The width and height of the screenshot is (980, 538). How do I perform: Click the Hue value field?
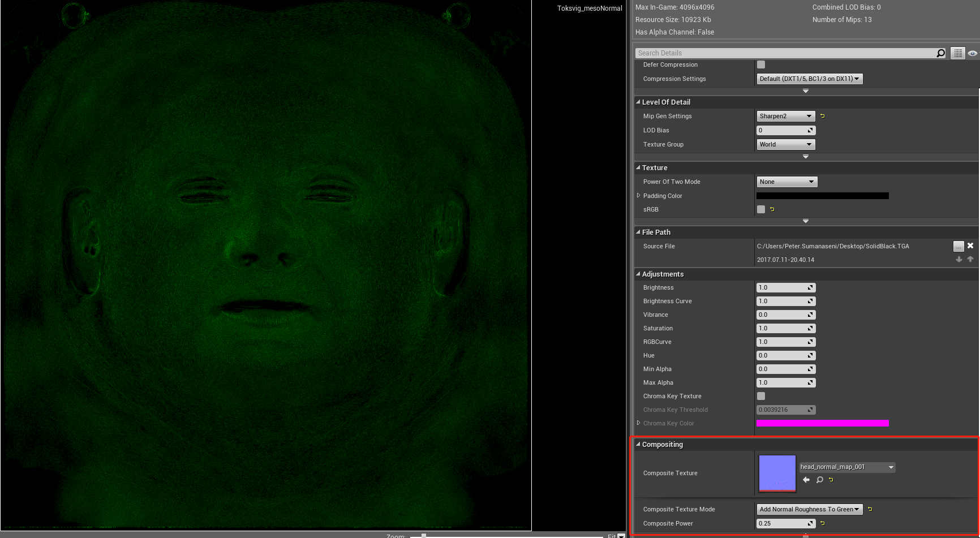point(786,355)
